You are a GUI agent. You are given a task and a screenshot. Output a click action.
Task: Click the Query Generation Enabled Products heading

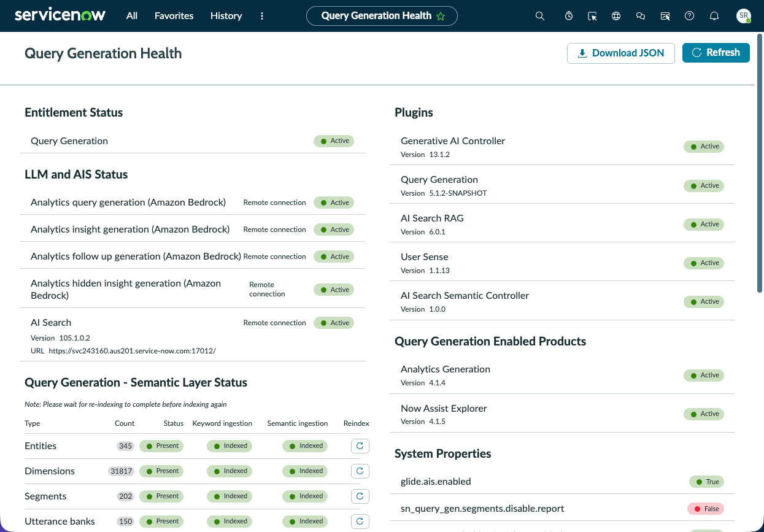[490, 342]
